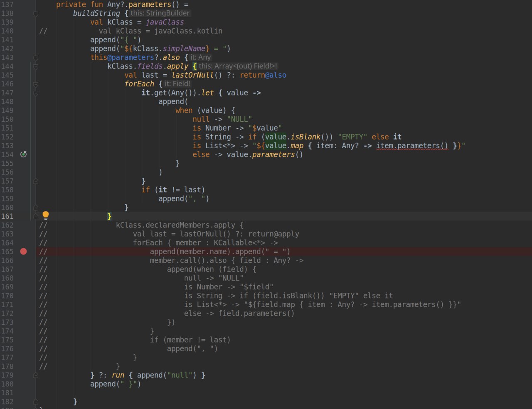Click 'append("null")' on line 179
The image size is (532, 409).
(x=167, y=375)
